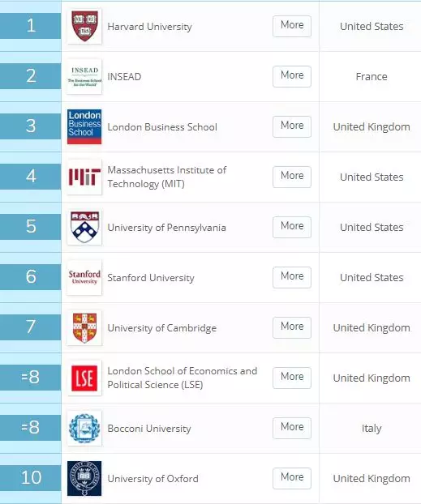421x504 pixels.
Task: Click the INSEAD logo
Action: point(84,76)
